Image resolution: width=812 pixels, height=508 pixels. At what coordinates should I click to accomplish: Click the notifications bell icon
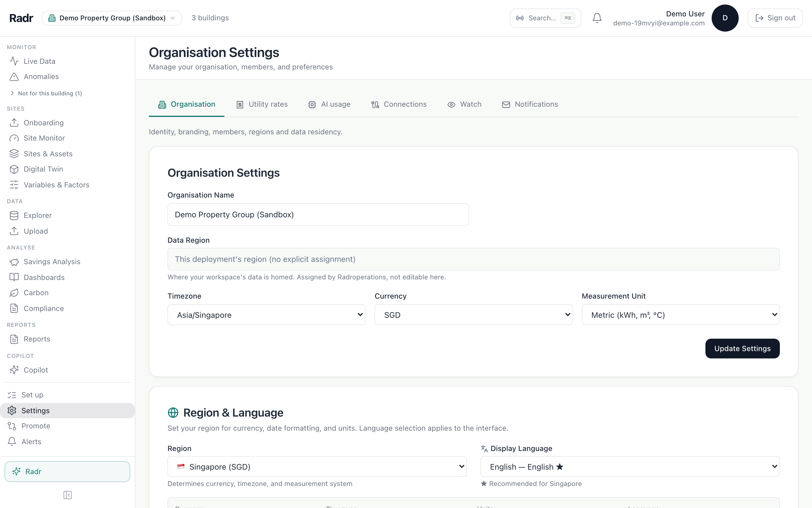pyautogui.click(x=597, y=18)
